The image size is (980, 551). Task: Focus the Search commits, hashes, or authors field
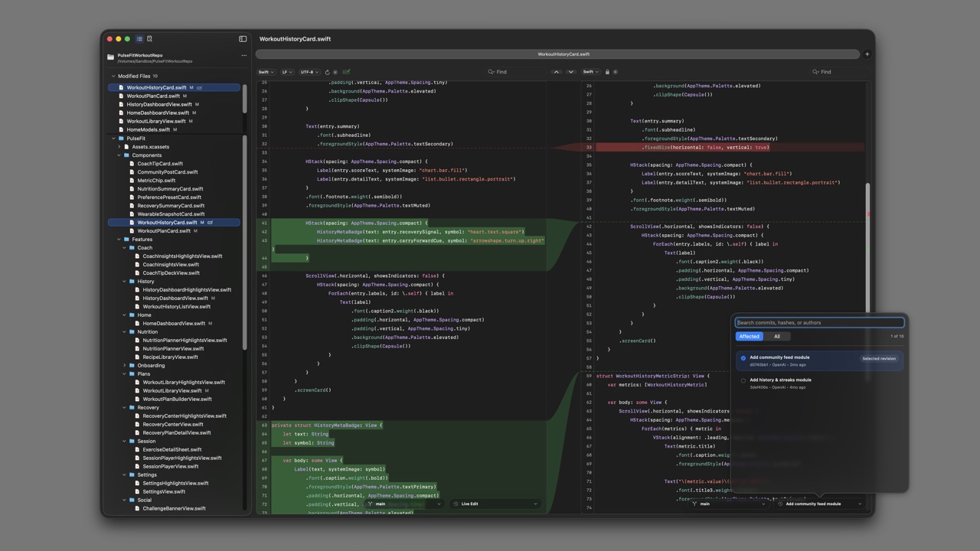[819, 322]
